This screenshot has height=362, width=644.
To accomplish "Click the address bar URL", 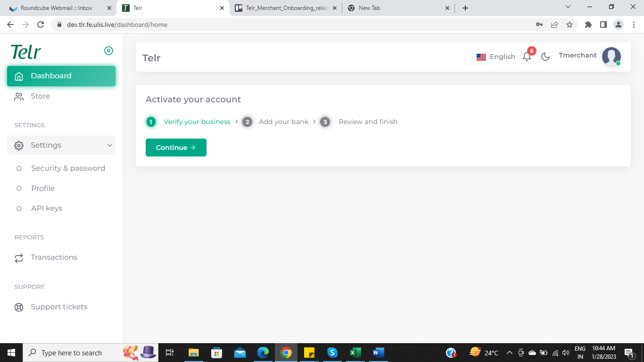I will 117,25.
